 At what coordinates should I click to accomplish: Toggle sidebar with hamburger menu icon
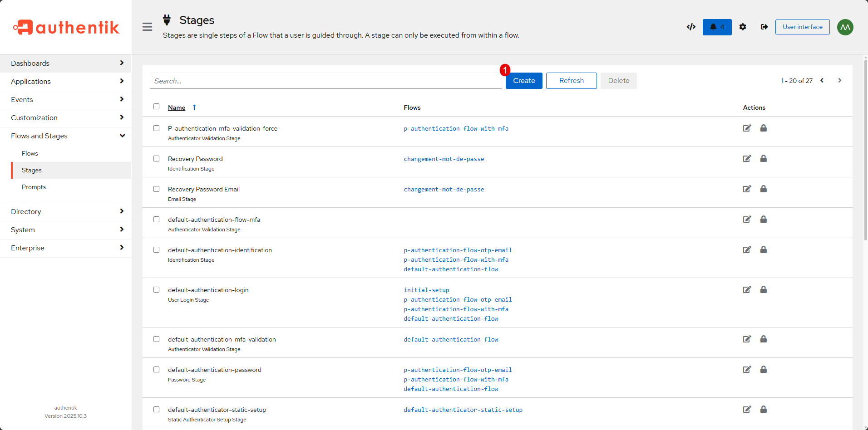point(147,27)
